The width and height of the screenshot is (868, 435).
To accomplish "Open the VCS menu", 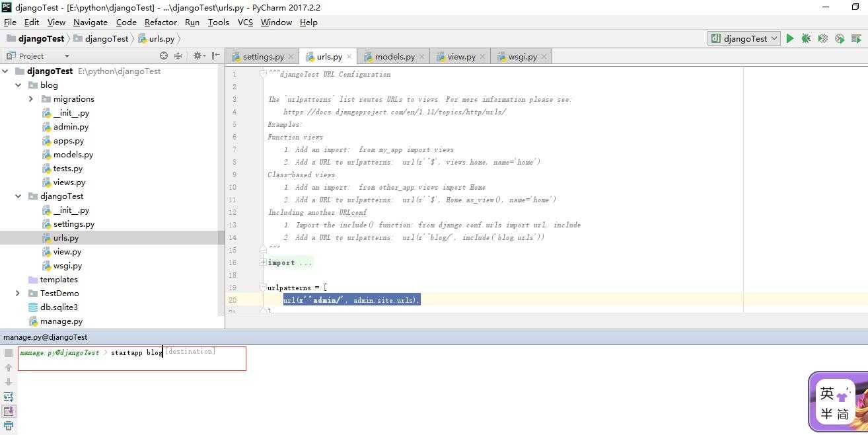I will pyautogui.click(x=245, y=22).
